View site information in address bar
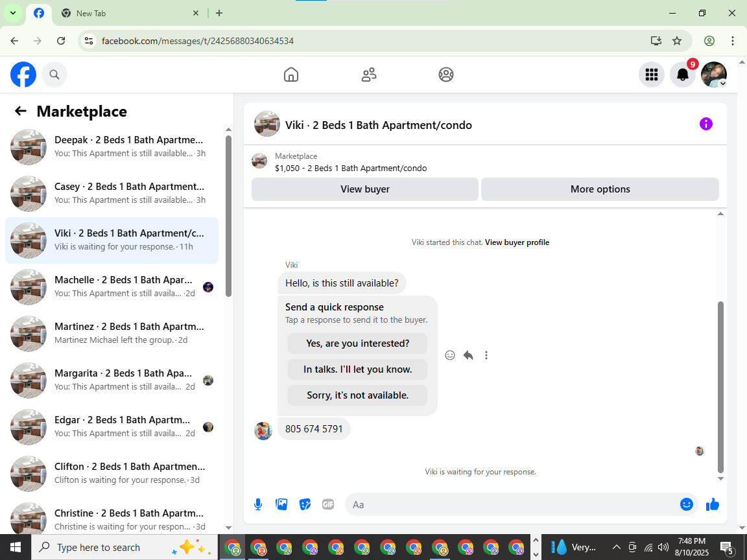The height and width of the screenshot is (560, 747). 89,41
